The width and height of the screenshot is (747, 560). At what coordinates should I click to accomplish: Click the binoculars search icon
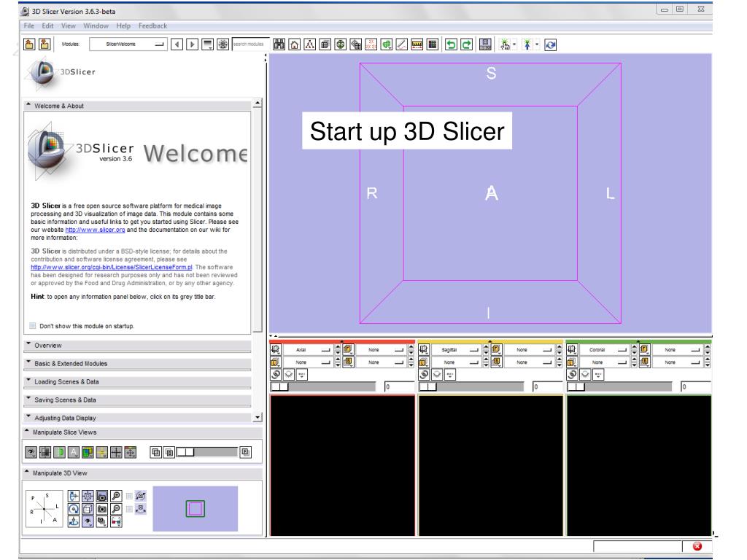[x=279, y=44]
